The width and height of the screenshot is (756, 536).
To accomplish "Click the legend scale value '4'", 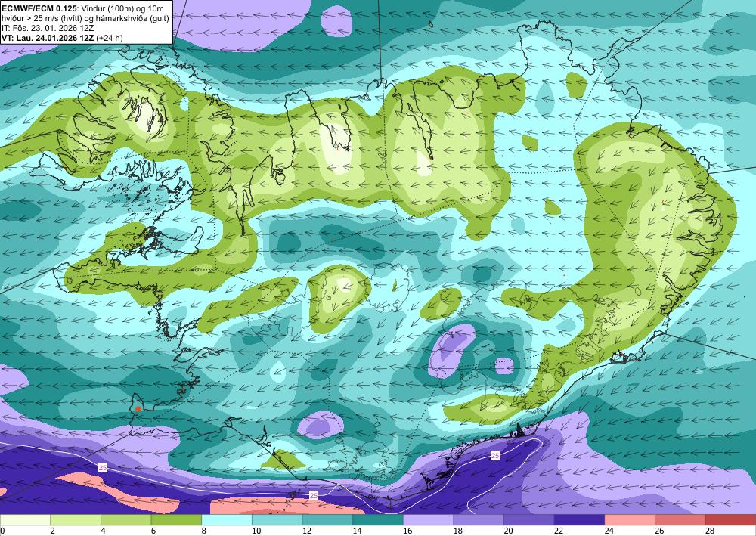I will pyautogui.click(x=103, y=531).
